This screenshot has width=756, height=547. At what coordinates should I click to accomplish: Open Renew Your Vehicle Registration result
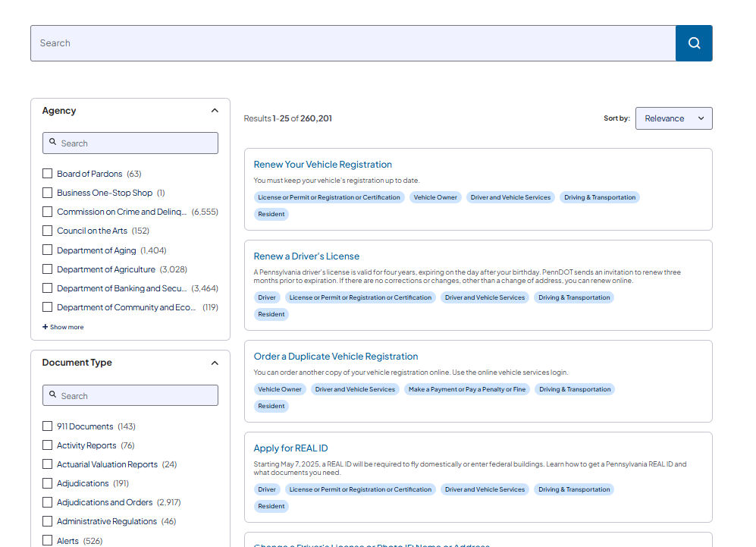point(322,165)
